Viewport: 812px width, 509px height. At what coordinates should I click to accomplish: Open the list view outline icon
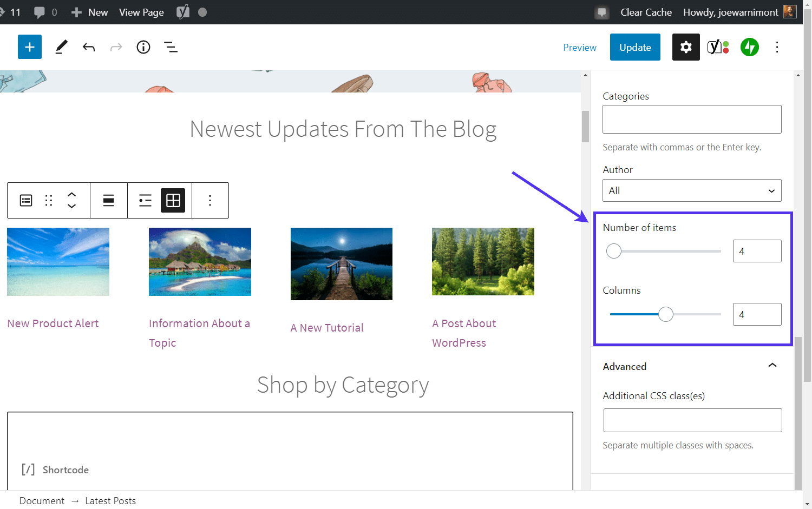pyautogui.click(x=171, y=48)
